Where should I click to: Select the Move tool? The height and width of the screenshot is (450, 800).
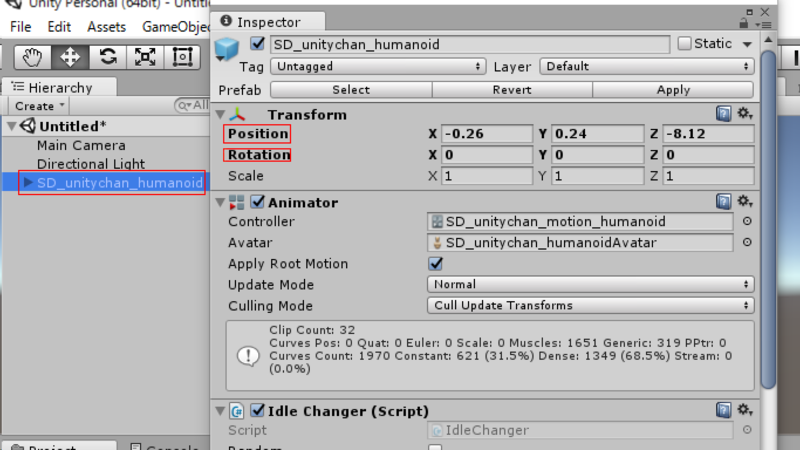(x=70, y=57)
